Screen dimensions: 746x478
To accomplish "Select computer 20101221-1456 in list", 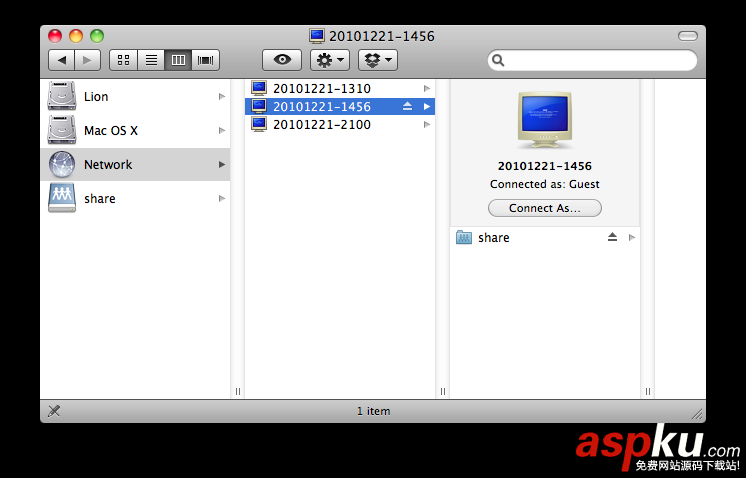I will pyautogui.click(x=340, y=107).
